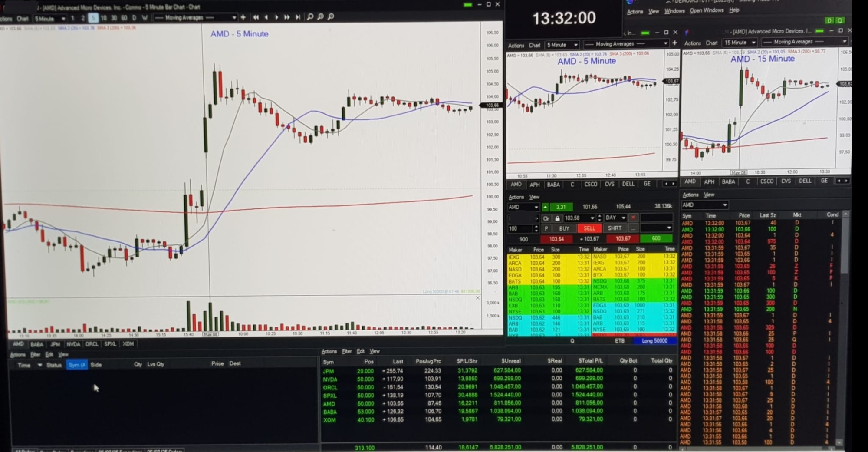
Task: Close the volume pane with small X
Action: [477, 298]
